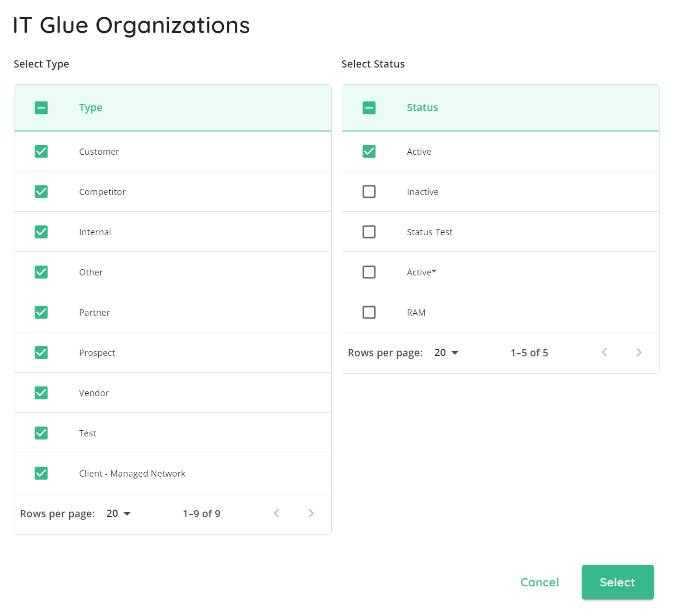Click the 1–5 of 5 page count

(529, 353)
